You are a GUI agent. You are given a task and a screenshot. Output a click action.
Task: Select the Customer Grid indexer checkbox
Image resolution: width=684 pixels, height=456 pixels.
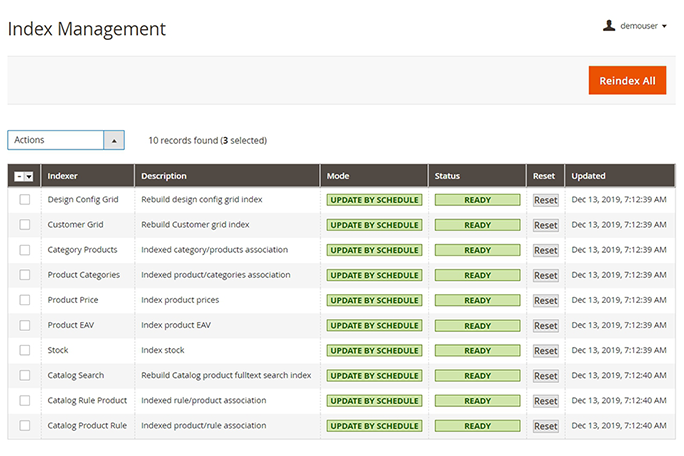[24, 225]
